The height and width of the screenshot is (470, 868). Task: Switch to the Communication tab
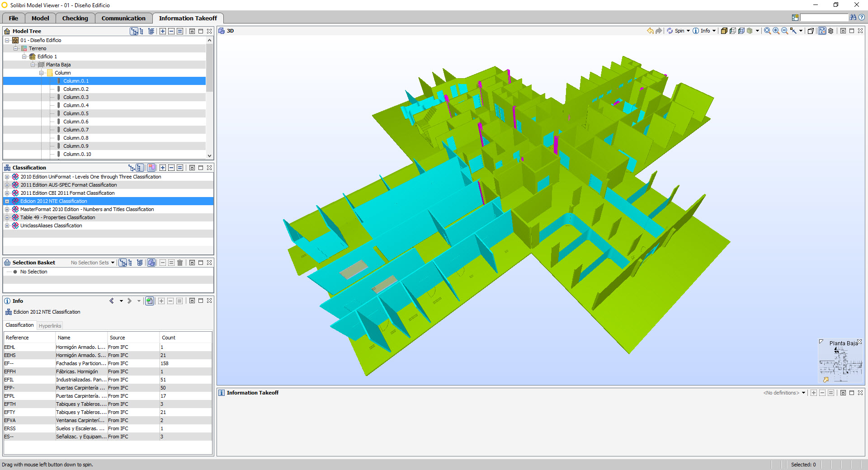pos(123,18)
